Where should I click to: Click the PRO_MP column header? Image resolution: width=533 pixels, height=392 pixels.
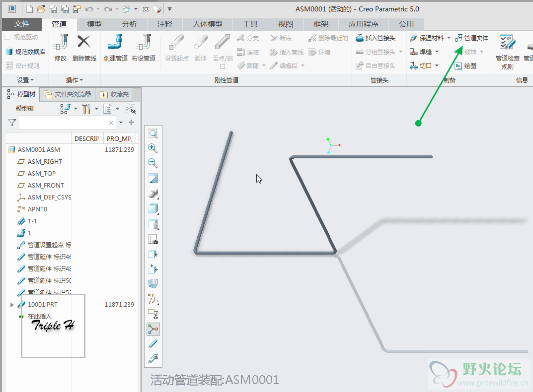(119, 138)
